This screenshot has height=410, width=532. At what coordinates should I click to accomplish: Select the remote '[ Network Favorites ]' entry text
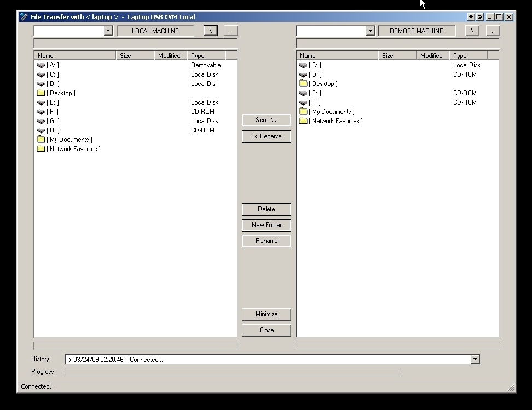pos(336,121)
